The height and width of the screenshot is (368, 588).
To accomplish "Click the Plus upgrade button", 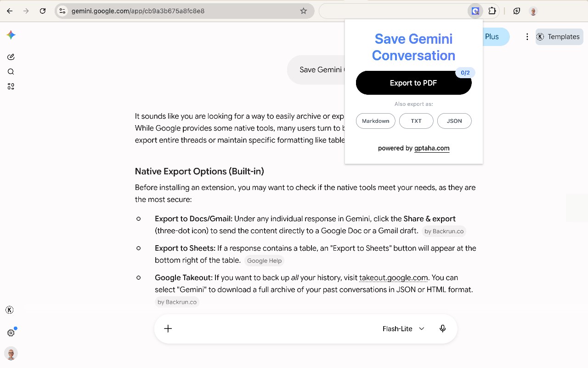I will pyautogui.click(x=495, y=37).
